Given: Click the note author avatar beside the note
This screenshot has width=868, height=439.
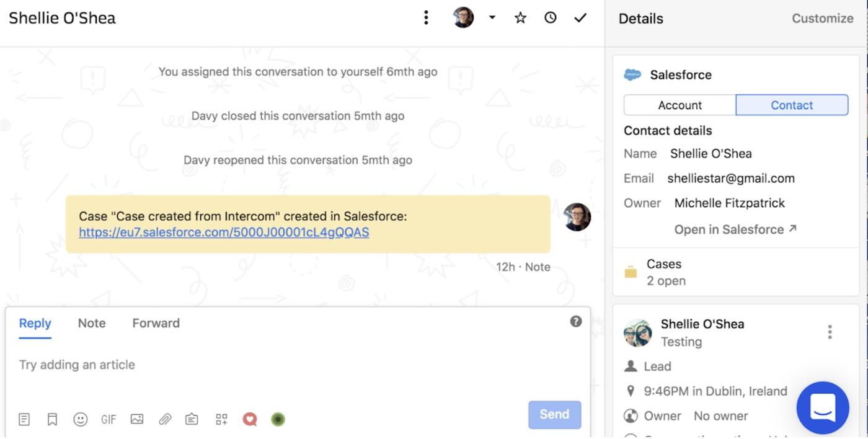Looking at the screenshot, I should click(x=577, y=217).
